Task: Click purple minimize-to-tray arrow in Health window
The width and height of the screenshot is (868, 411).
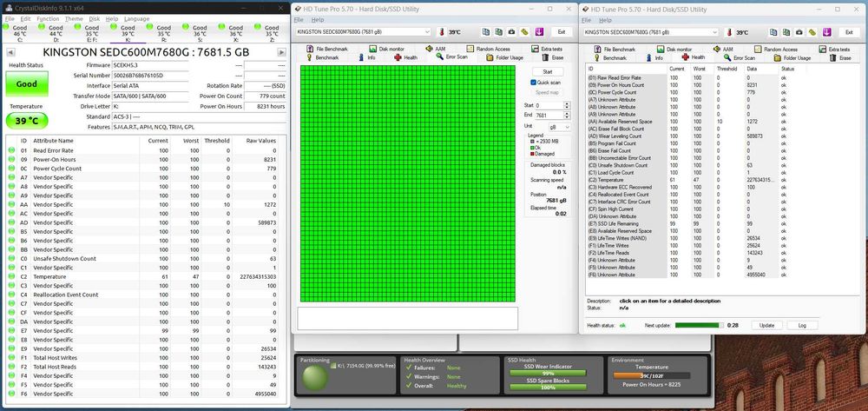Action: click(x=826, y=33)
